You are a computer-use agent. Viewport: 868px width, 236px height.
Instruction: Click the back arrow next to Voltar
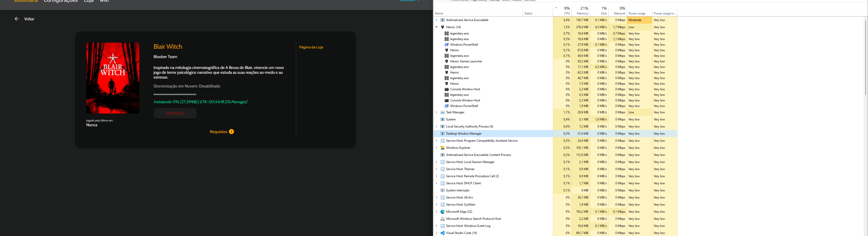click(x=16, y=19)
